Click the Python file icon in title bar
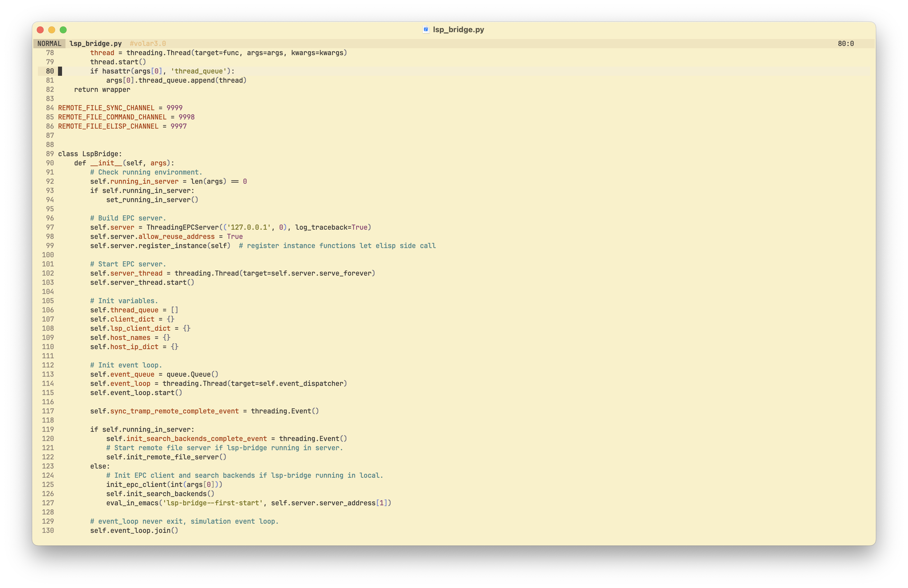This screenshot has height=588, width=908. pyautogui.click(x=426, y=29)
